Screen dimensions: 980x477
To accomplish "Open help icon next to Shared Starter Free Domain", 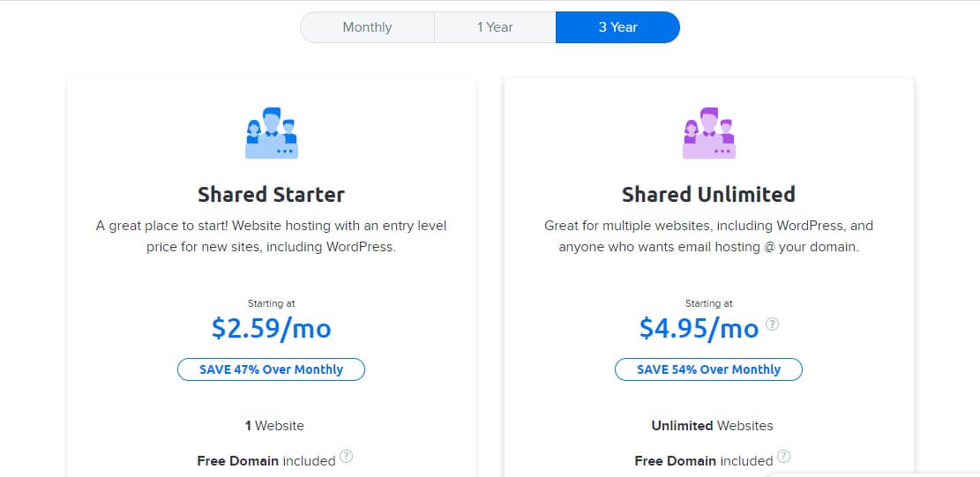I will pos(347,457).
